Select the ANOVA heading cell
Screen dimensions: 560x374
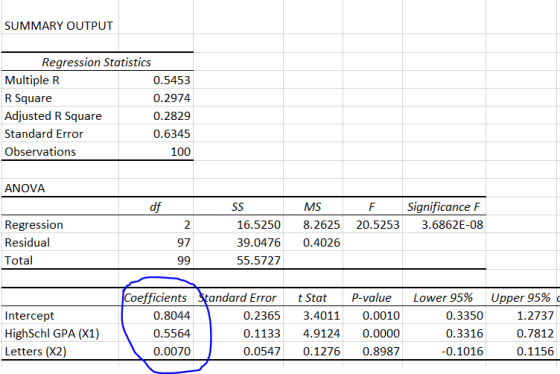[25, 188]
